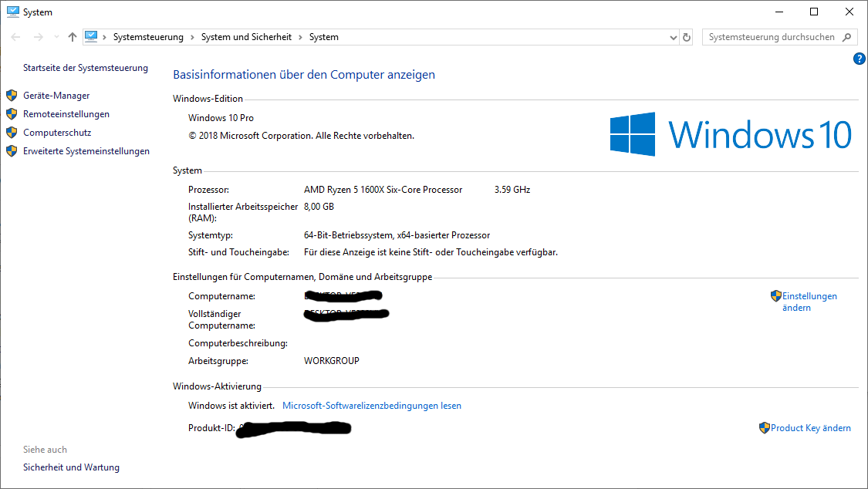Image resolution: width=868 pixels, height=489 pixels.
Task: Click the Microsoft Corporation copyright line
Action: (x=301, y=136)
